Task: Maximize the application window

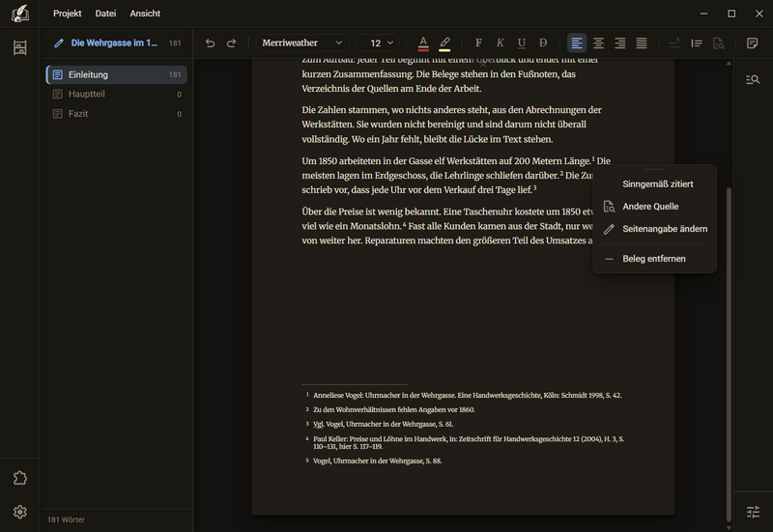Action: tap(731, 14)
